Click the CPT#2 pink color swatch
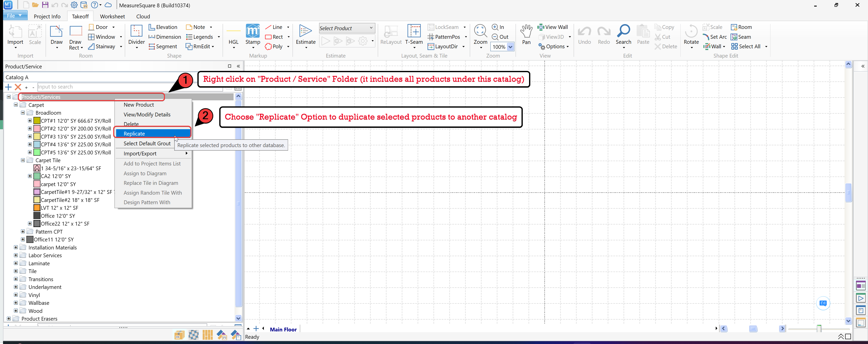This screenshot has width=868, height=344. tap(37, 129)
